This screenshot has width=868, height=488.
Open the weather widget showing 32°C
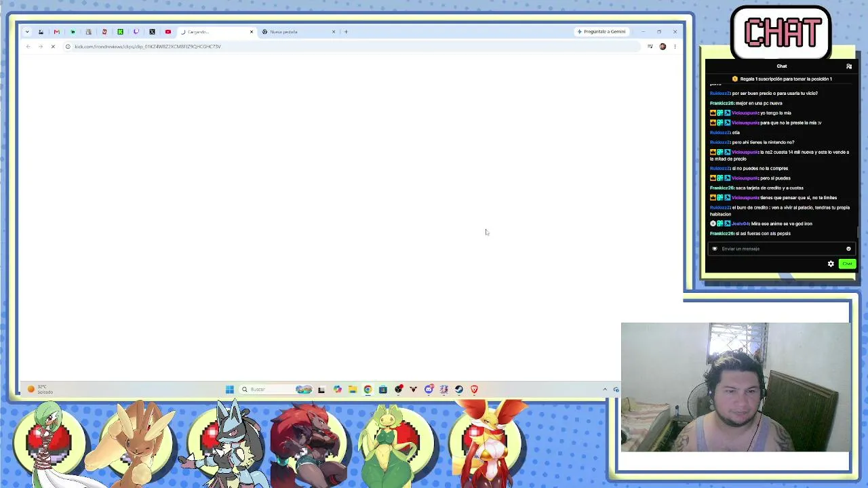[x=41, y=390]
